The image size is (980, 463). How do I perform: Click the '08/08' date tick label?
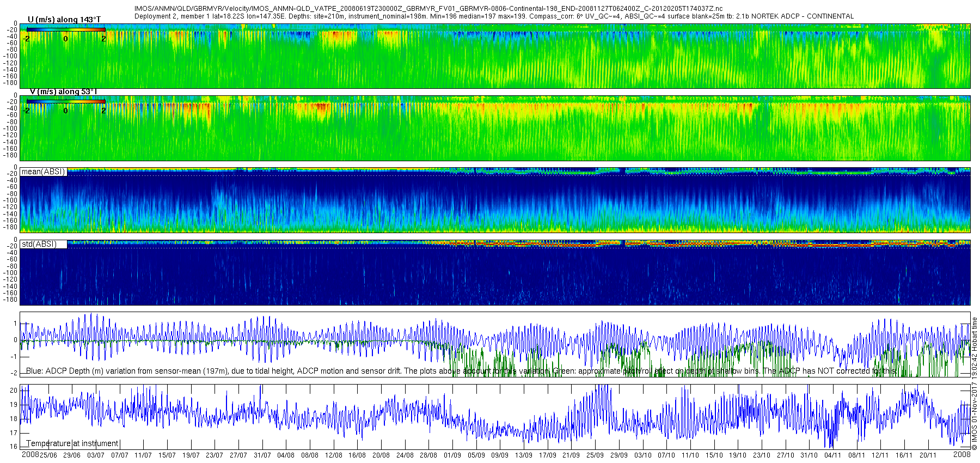pyautogui.click(x=310, y=455)
